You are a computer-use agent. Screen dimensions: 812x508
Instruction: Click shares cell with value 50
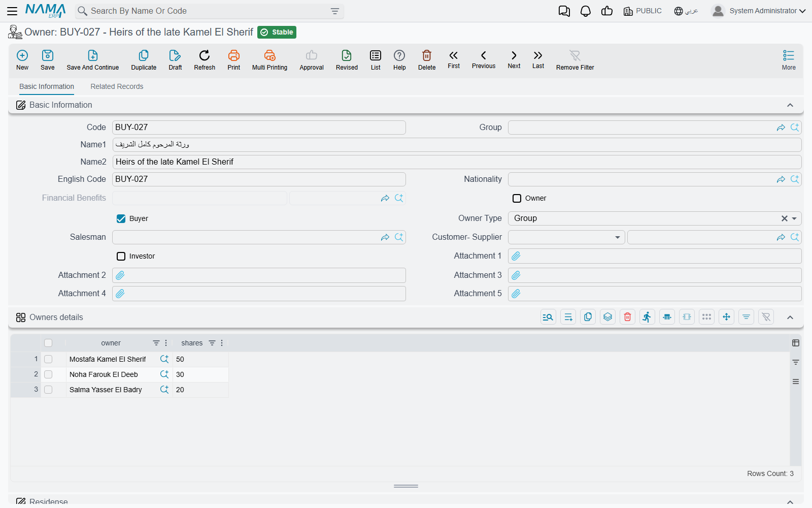(200, 359)
